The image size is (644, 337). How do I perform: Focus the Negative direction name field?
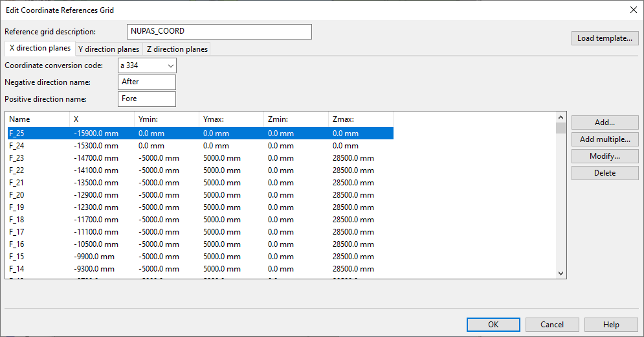tap(148, 82)
